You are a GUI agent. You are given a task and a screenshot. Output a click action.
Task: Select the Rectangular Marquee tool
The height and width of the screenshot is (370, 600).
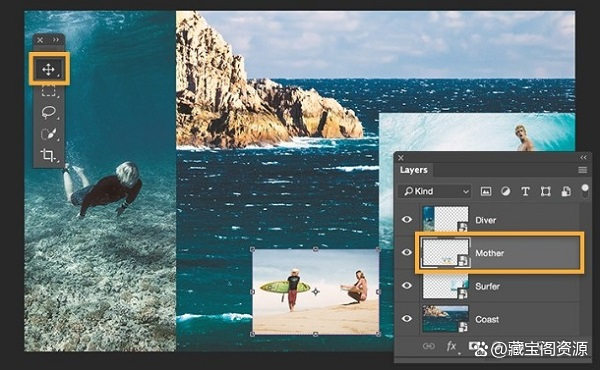[49, 91]
